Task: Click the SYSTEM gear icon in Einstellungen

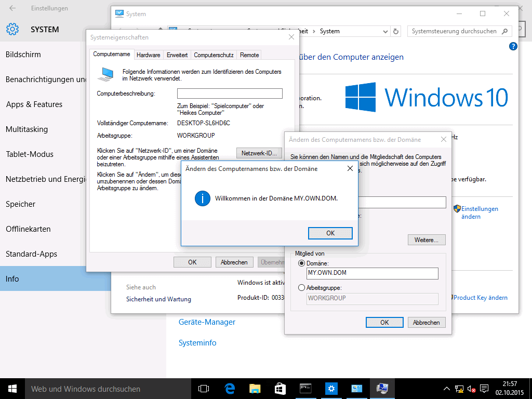Action: pyautogui.click(x=12, y=30)
